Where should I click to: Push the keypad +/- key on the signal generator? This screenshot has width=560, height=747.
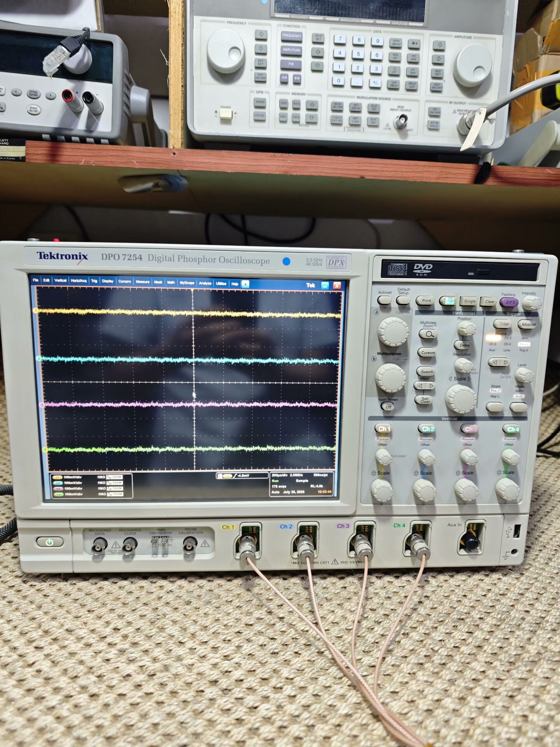pyautogui.click(x=376, y=82)
